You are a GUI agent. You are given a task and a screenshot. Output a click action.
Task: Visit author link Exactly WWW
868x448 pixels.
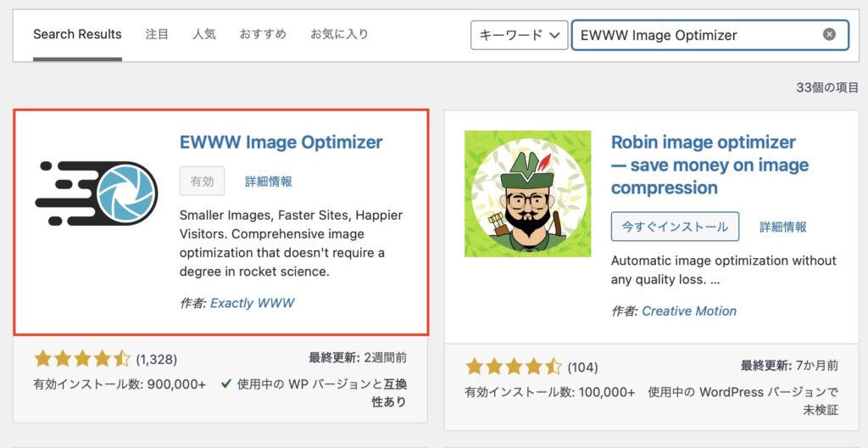tap(253, 303)
